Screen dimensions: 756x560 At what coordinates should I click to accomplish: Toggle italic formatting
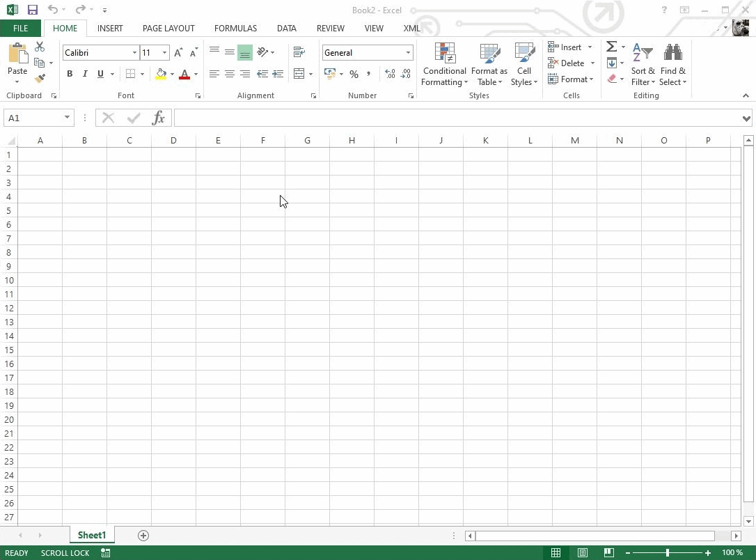coord(85,74)
